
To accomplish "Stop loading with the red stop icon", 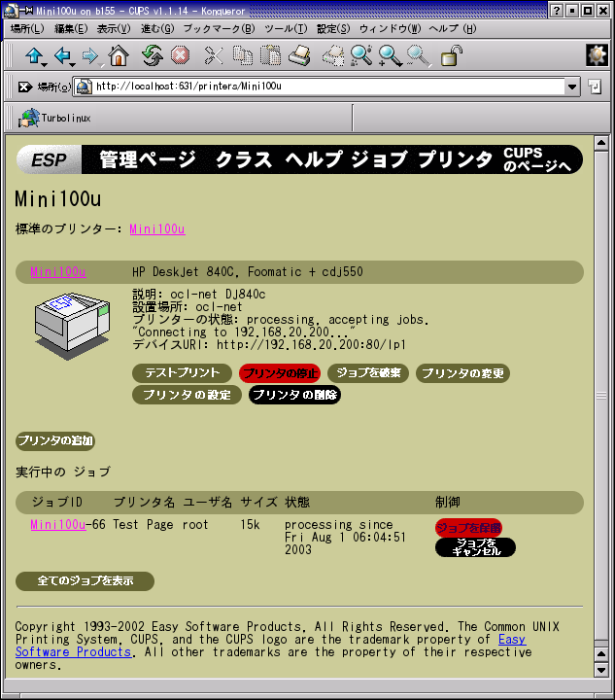I will pyautogui.click(x=180, y=56).
